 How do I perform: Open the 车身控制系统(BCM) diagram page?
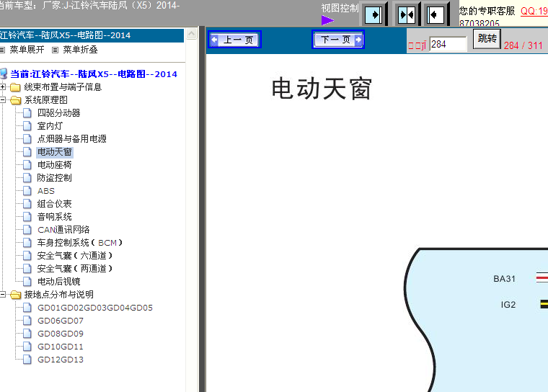click(80, 242)
